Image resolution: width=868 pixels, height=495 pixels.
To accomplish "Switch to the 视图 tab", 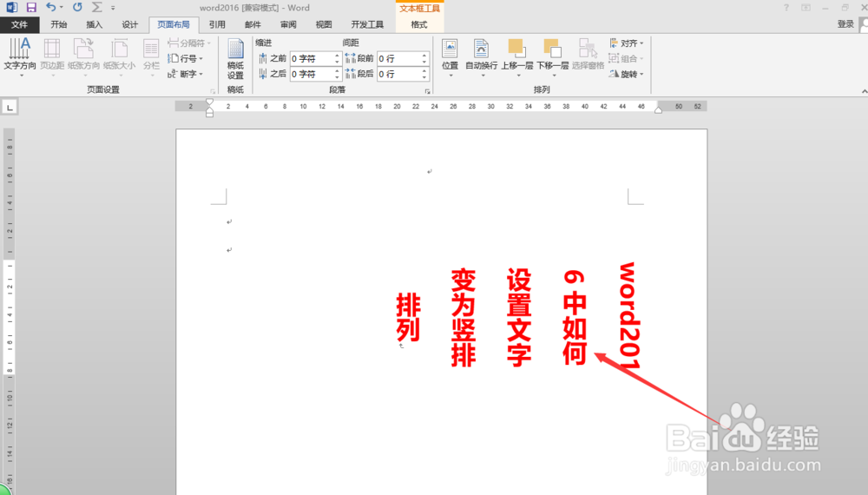I will tap(324, 24).
